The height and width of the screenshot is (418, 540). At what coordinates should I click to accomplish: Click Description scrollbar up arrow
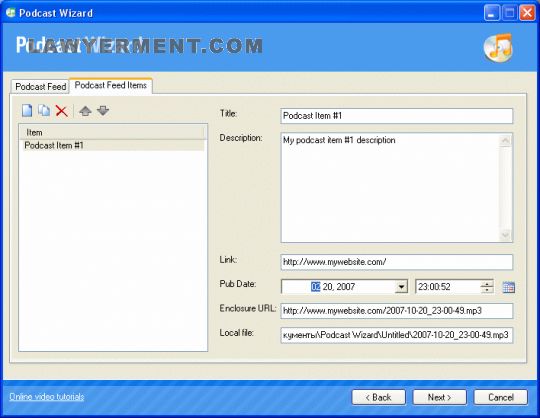tap(506, 140)
